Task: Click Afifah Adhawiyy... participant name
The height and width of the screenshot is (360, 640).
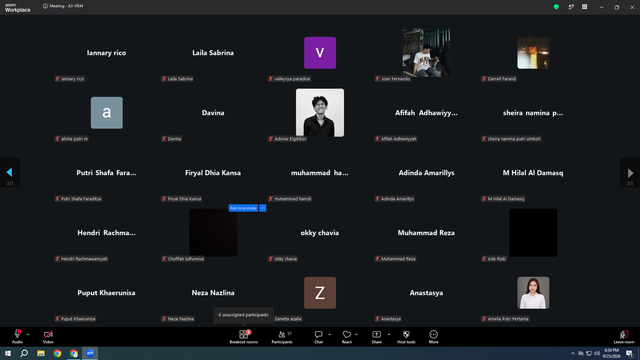Action: pos(426,113)
